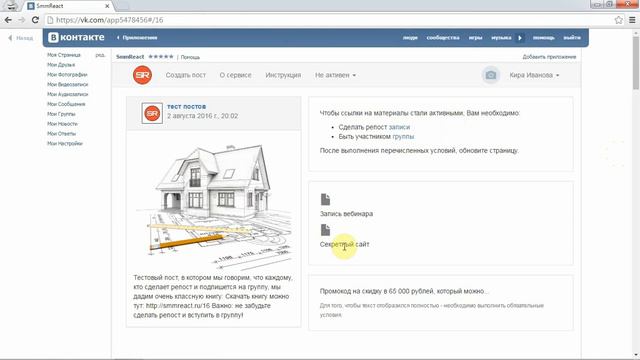The width and height of the screenshot is (640, 360).
Task: Open Моя Страница in sidebar
Action: click(64, 55)
